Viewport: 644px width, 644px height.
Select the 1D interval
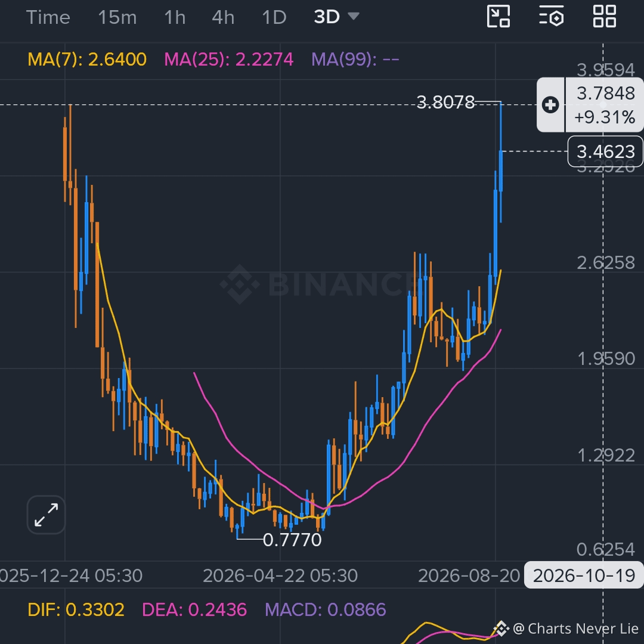(x=274, y=18)
